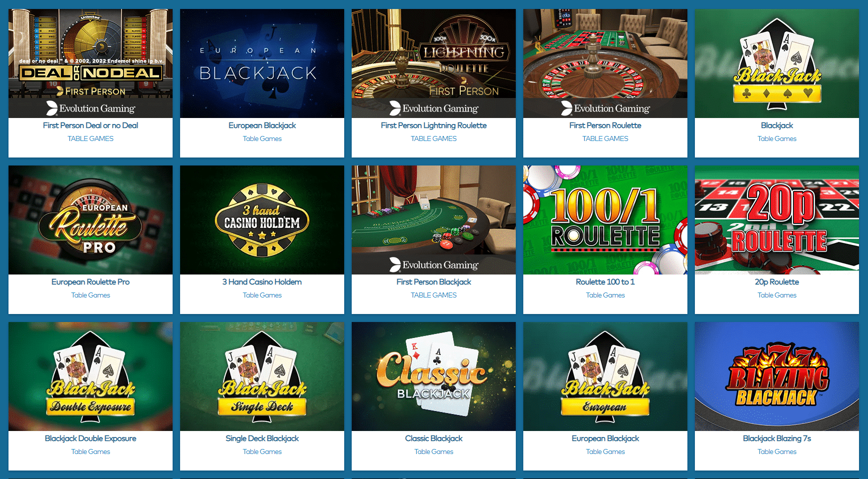The image size is (868, 479).
Task: Open the Single Deck Blackjack title link
Action: tap(262, 438)
